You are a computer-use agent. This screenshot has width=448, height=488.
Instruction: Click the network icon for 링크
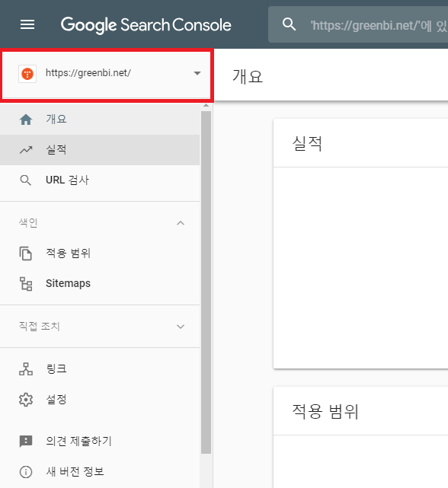click(26, 369)
